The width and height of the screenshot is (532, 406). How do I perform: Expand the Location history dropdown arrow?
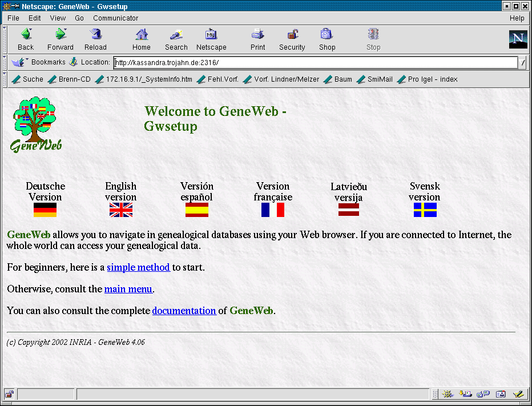point(523,62)
